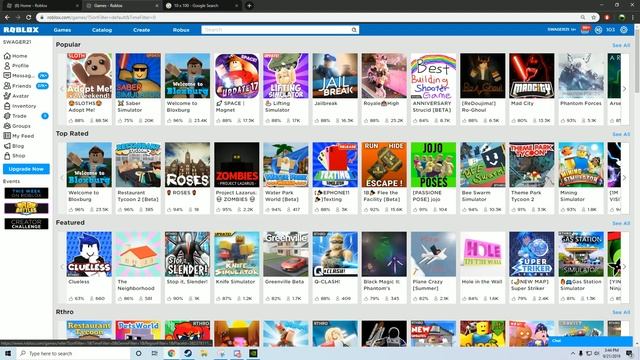Click See All for Top Rated games

(x=621, y=134)
